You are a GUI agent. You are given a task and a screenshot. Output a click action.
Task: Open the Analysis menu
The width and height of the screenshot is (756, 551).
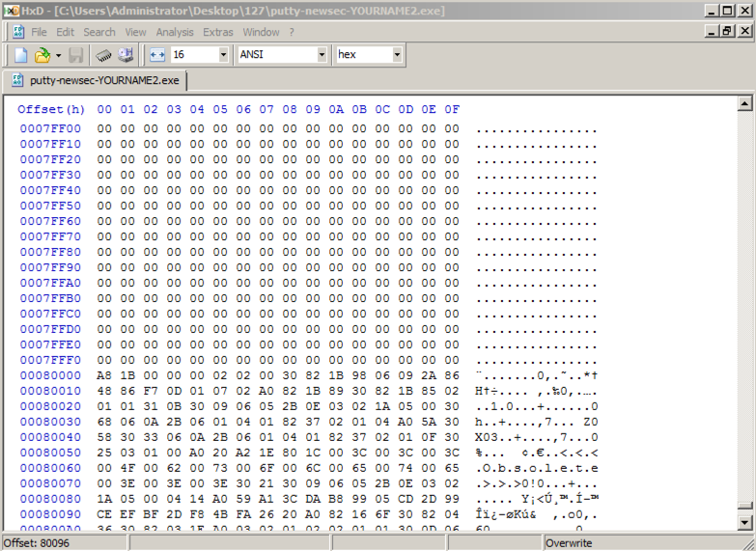pyautogui.click(x=175, y=32)
